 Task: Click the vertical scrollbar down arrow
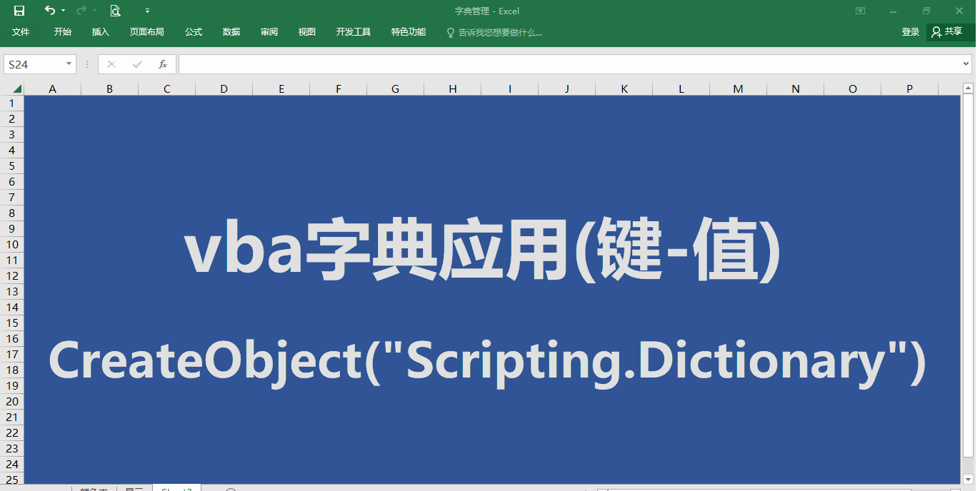coord(969,479)
